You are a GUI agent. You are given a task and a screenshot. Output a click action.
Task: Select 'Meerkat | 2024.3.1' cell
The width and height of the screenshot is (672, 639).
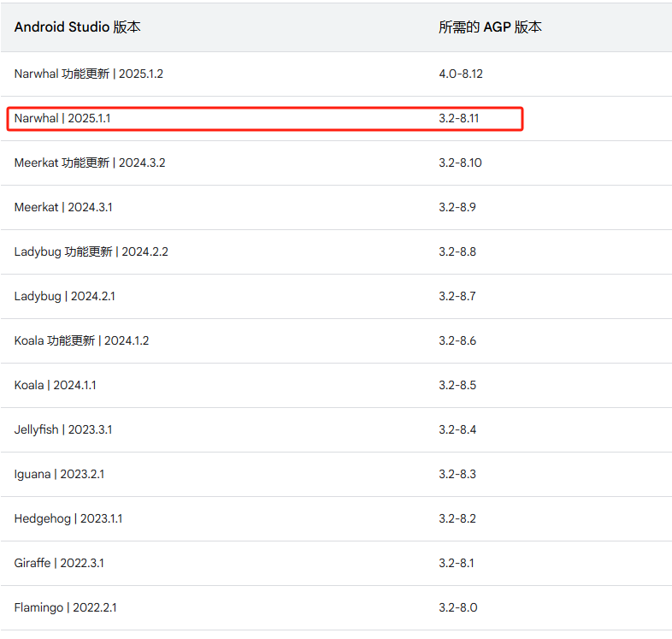pyautogui.click(x=63, y=208)
